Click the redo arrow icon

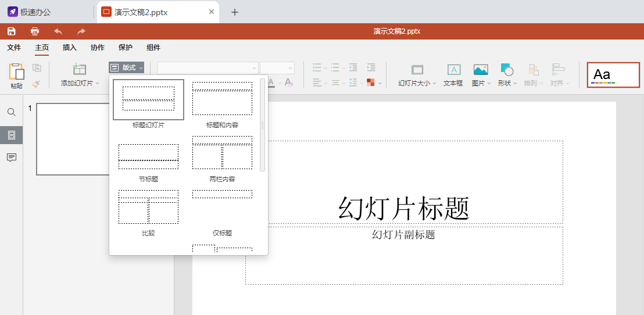[81, 31]
